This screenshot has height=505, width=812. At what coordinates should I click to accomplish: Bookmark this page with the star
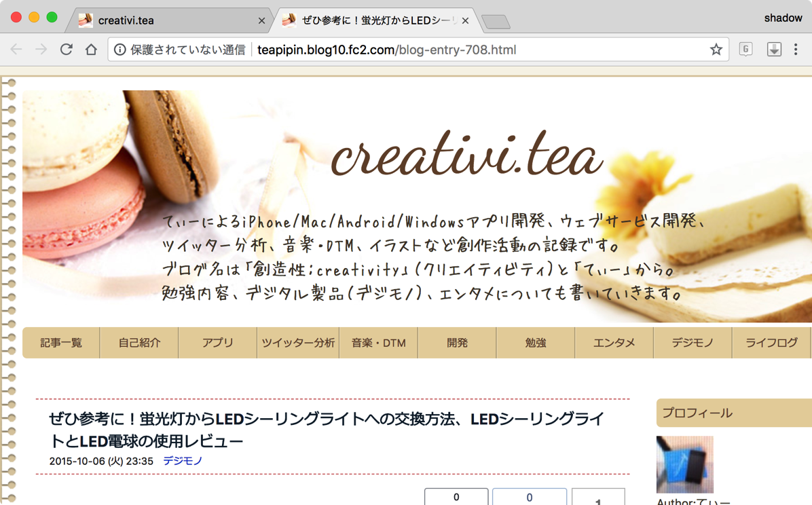click(x=716, y=50)
